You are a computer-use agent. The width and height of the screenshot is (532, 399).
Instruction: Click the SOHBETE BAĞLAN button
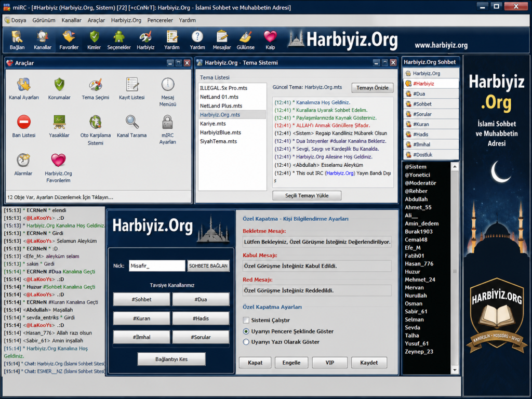click(x=208, y=265)
